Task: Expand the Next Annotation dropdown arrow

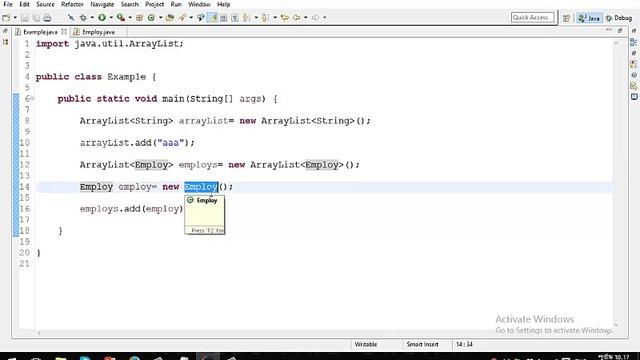Action: pos(256,18)
